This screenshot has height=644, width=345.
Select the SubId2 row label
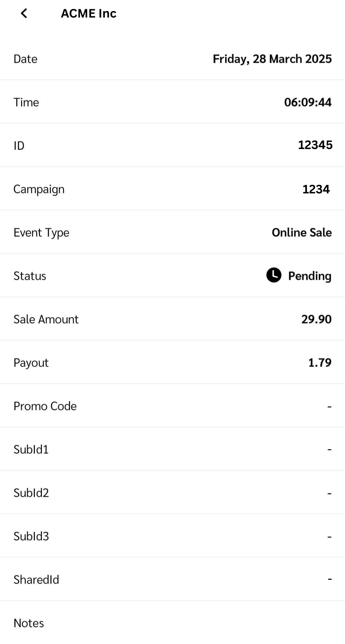(x=31, y=493)
